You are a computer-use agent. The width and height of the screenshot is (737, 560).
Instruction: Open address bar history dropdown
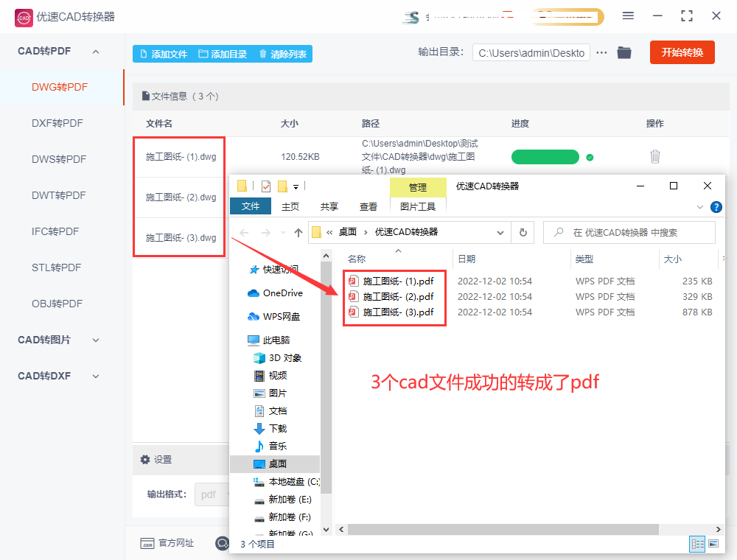pyautogui.click(x=500, y=233)
